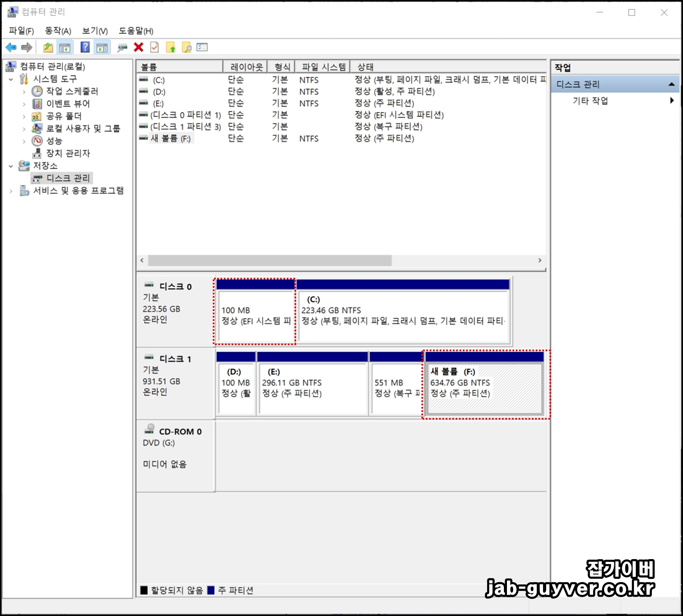Click the back navigation arrow icon
The image size is (683, 616).
click(11, 47)
